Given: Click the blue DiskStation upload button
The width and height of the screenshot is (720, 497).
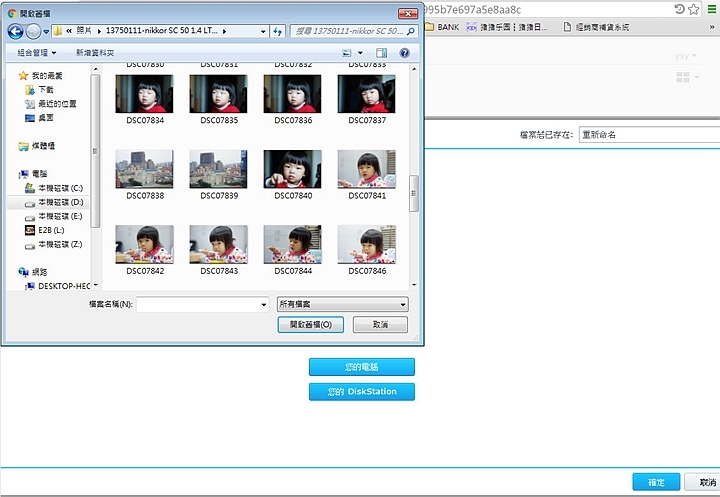Looking at the screenshot, I should pos(362,391).
